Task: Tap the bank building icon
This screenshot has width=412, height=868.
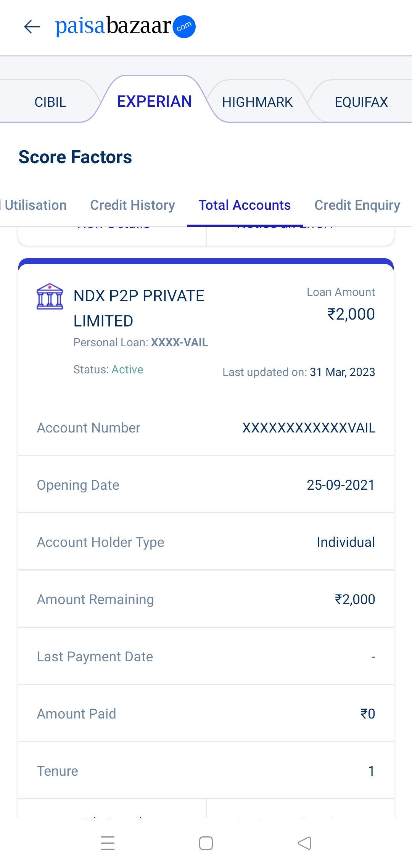Action: tap(50, 296)
